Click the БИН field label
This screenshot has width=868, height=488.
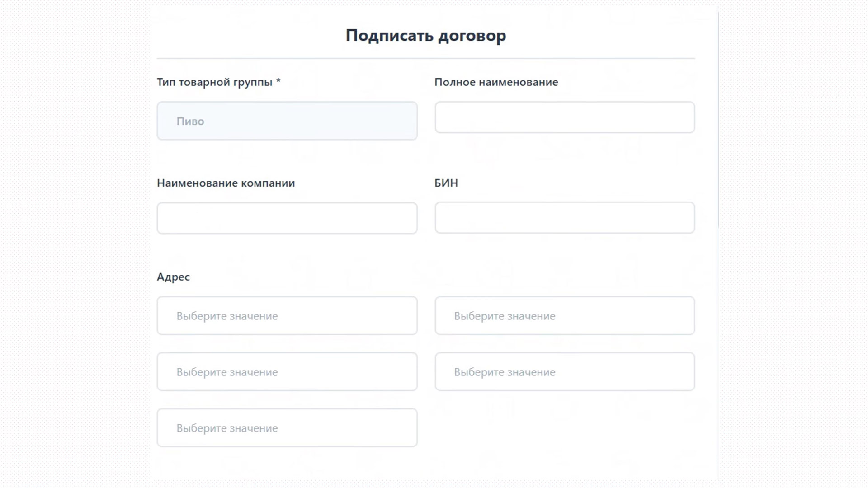pos(445,183)
